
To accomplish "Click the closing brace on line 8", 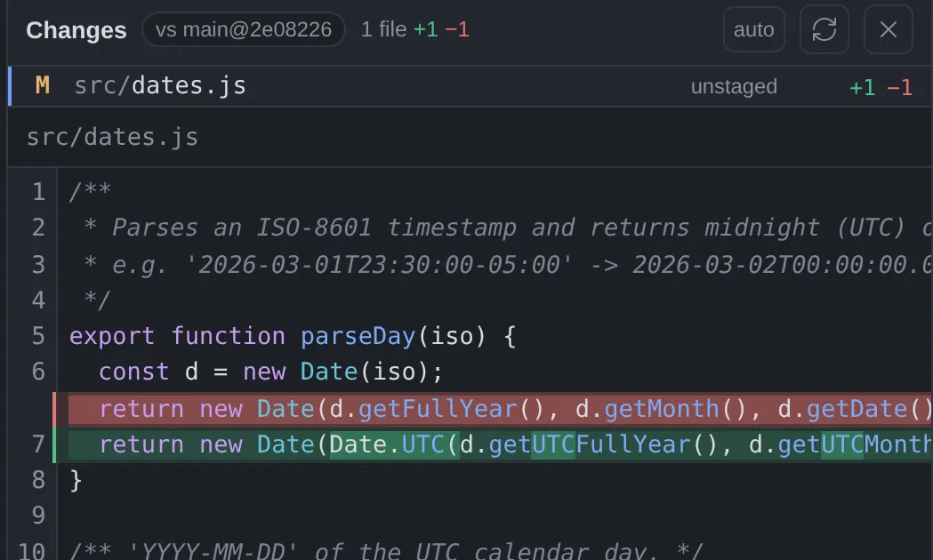I will coord(76,480).
